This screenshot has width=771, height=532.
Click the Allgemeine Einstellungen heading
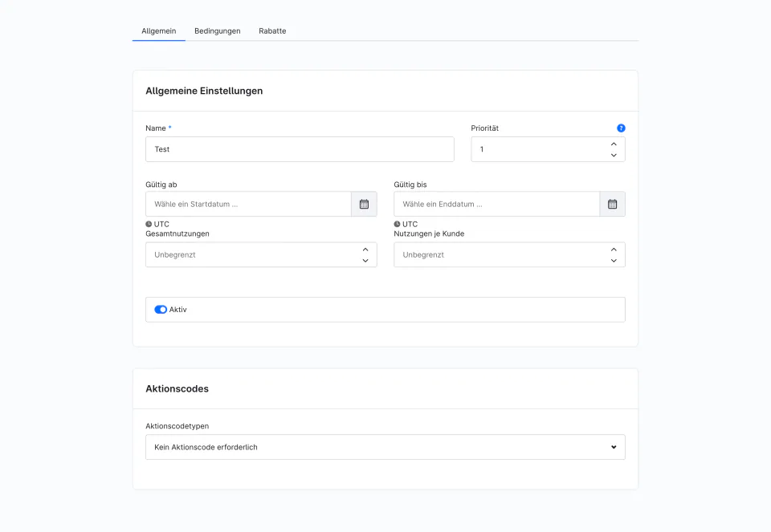click(204, 91)
